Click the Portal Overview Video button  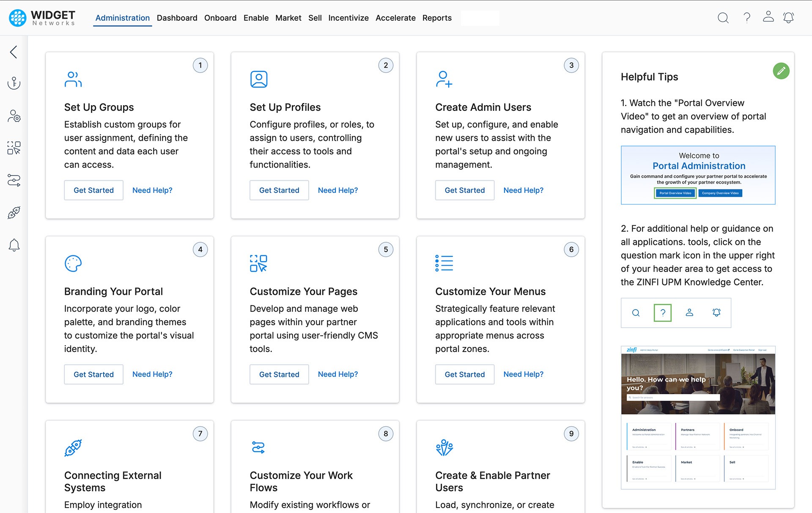tap(675, 193)
